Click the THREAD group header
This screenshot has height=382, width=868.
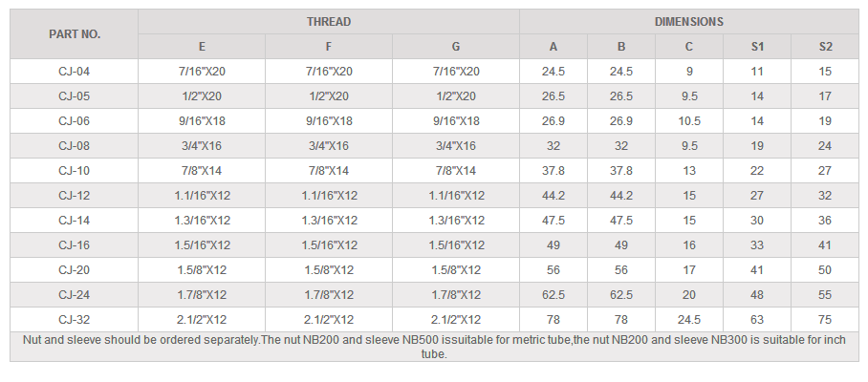(329, 21)
